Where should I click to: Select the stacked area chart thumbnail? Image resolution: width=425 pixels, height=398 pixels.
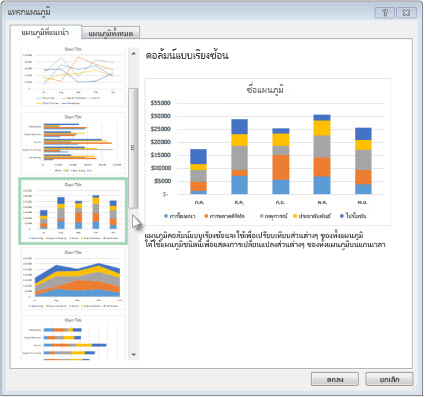(73, 279)
